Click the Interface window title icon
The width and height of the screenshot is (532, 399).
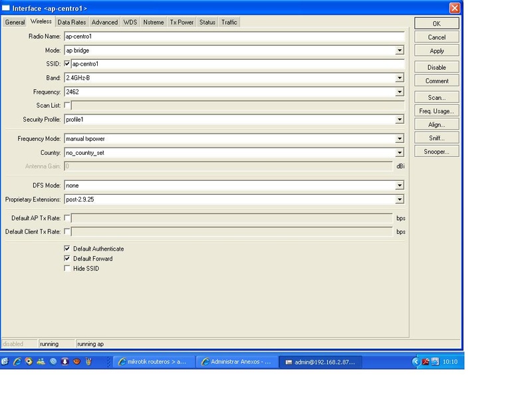(x=6, y=8)
